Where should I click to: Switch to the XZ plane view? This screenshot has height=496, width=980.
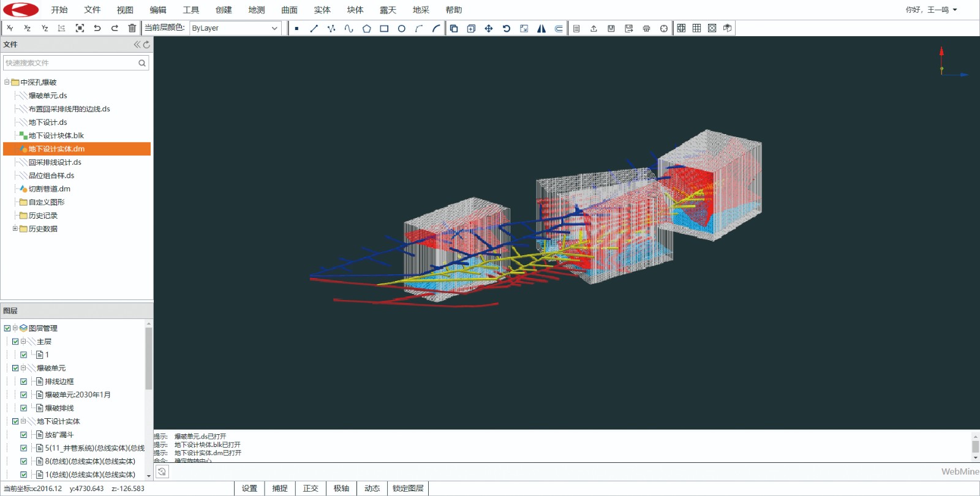click(x=27, y=28)
